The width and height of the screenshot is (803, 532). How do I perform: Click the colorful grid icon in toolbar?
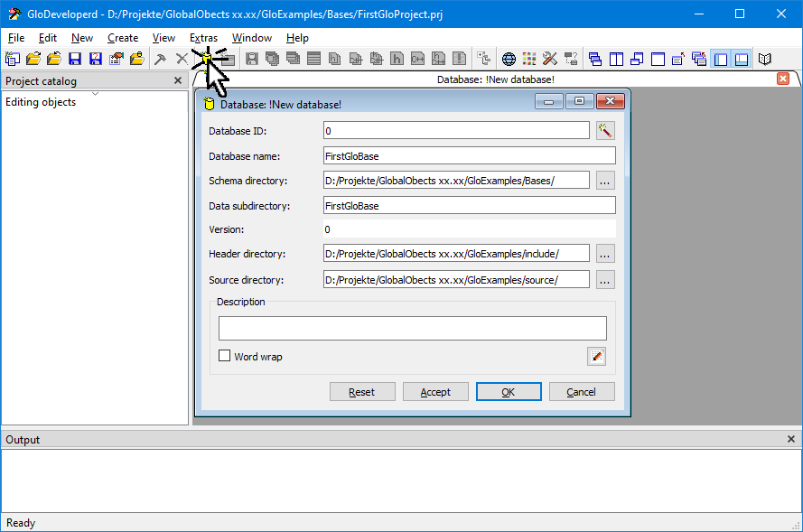click(530, 59)
